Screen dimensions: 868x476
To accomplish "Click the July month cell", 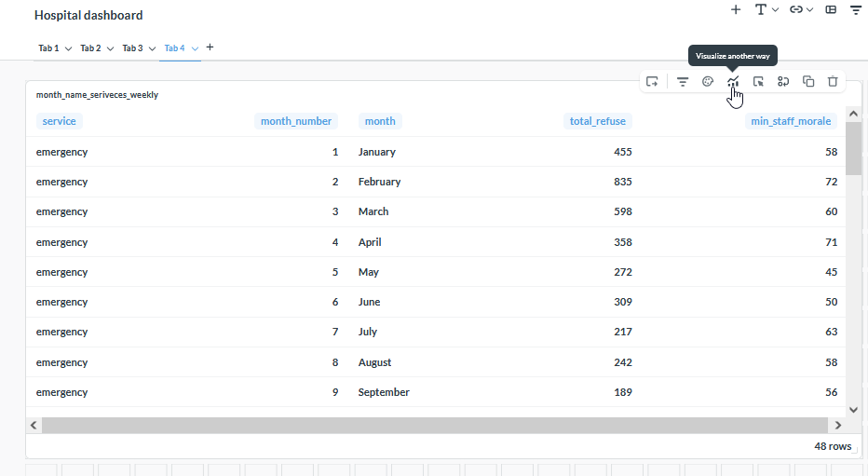I will (368, 332).
